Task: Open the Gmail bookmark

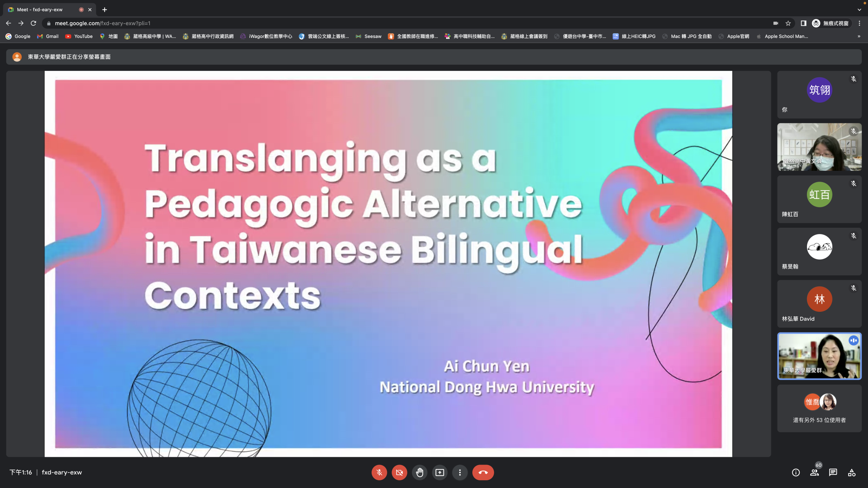Action: 48,36
